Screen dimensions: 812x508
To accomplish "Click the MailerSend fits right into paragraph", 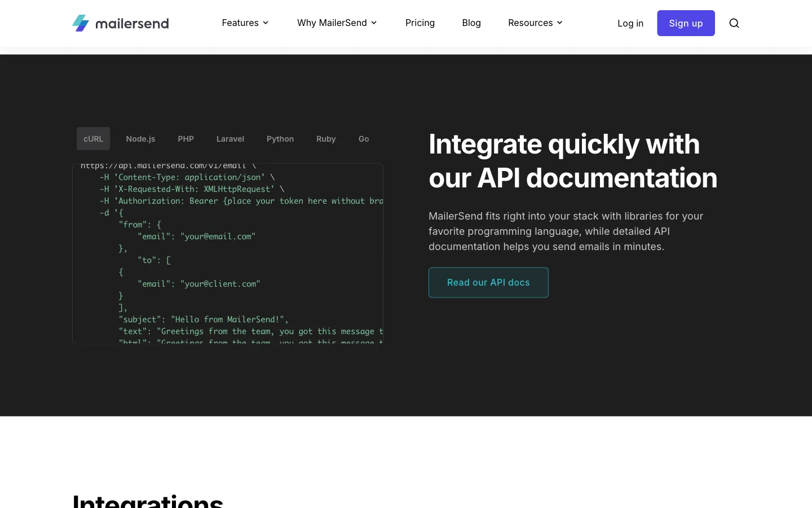I will click(x=566, y=231).
